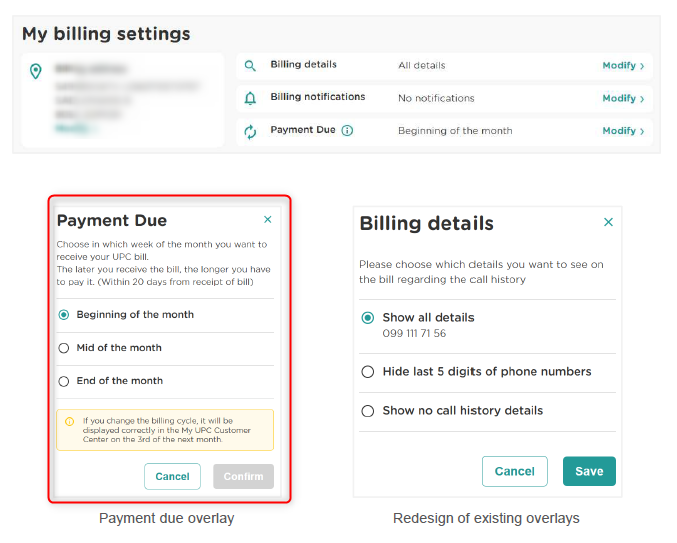Close the Payment Due overlay

(x=267, y=219)
